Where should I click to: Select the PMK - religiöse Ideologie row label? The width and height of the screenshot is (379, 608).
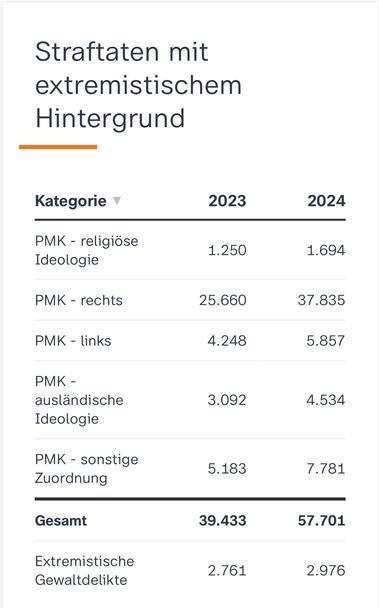pyautogui.click(x=87, y=250)
